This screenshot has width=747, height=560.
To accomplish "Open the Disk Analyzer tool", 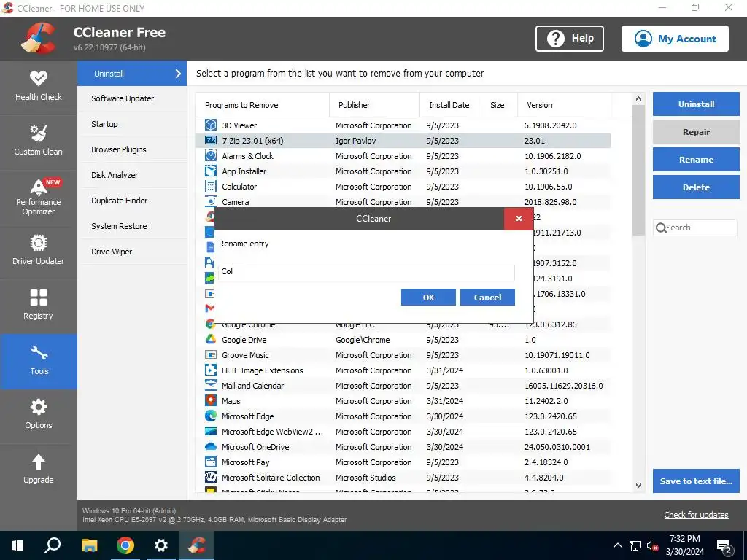I will (x=132, y=175).
